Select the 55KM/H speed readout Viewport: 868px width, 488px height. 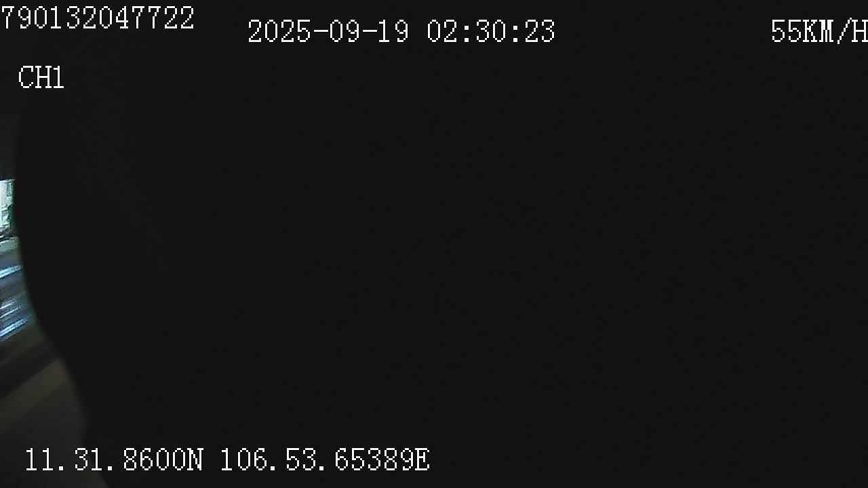819,31
